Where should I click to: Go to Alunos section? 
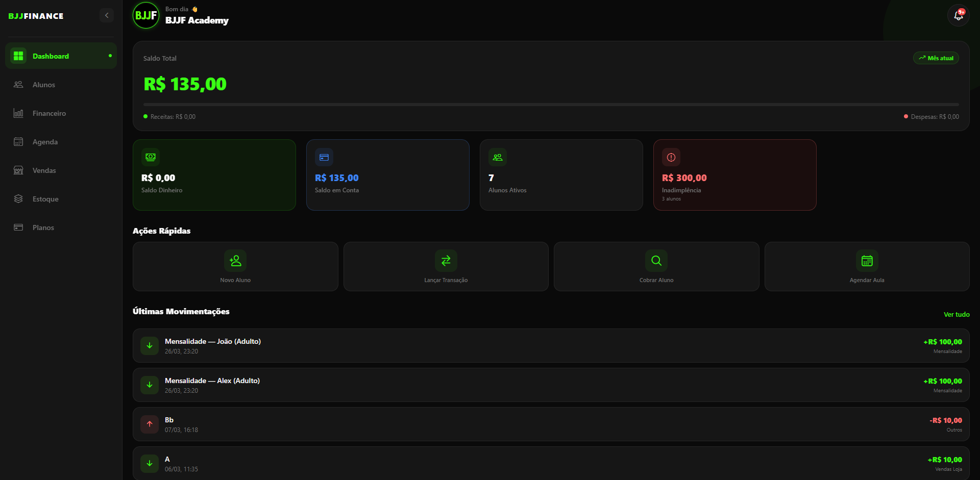pyautogui.click(x=61, y=85)
